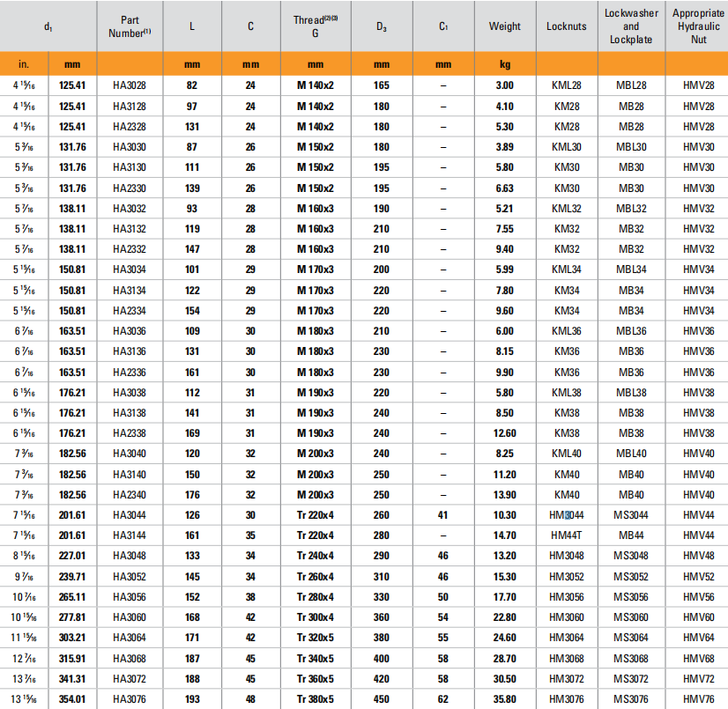Screen dimensions: 728x709
Task: Click the HMV76 hydraulic nut cell
Action: pos(697,698)
